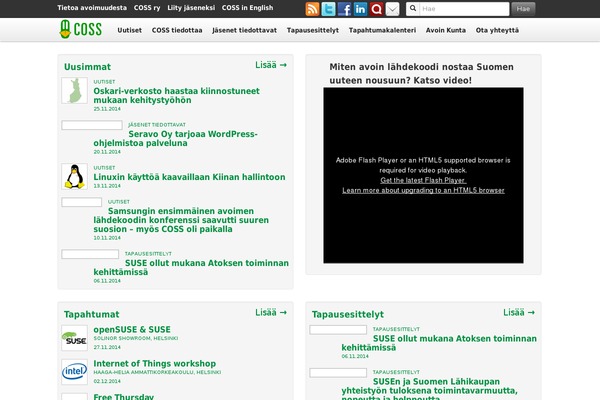
Task: Open Internet of Things workshop event
Action: point(155,364)
